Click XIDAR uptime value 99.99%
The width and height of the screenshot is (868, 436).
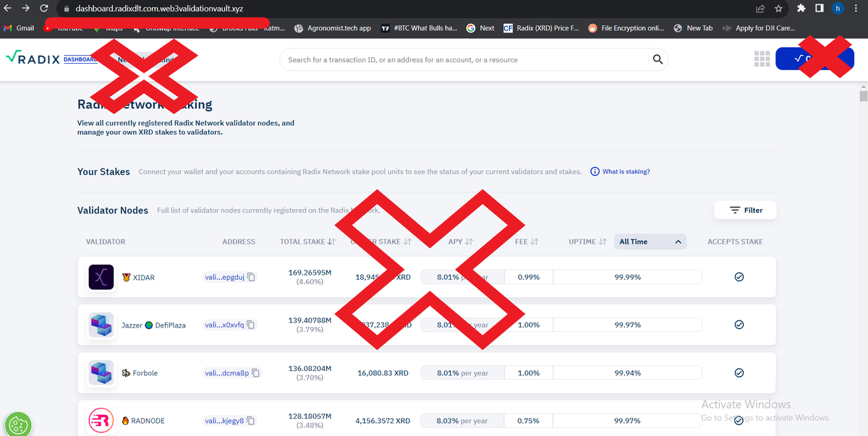point(627,277)
